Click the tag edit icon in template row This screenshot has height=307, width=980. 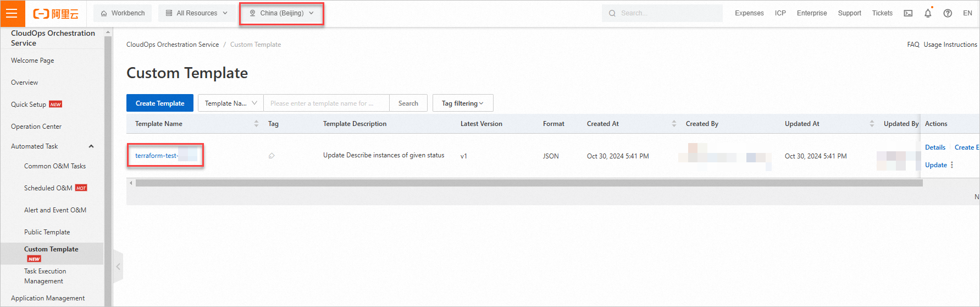272,156
